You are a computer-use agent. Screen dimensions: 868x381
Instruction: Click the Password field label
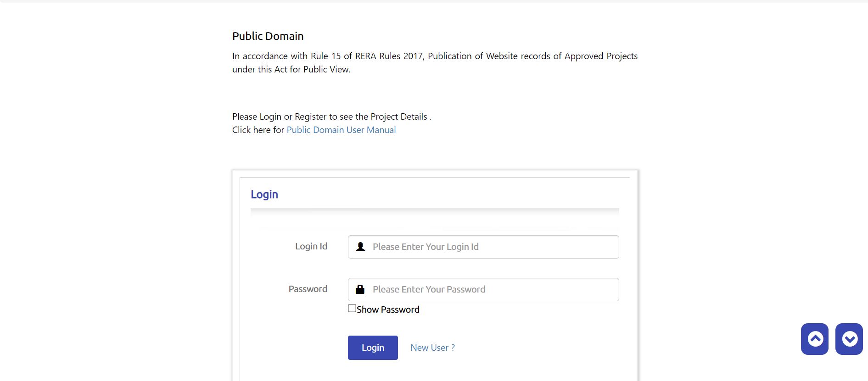(x=308, y=289)
